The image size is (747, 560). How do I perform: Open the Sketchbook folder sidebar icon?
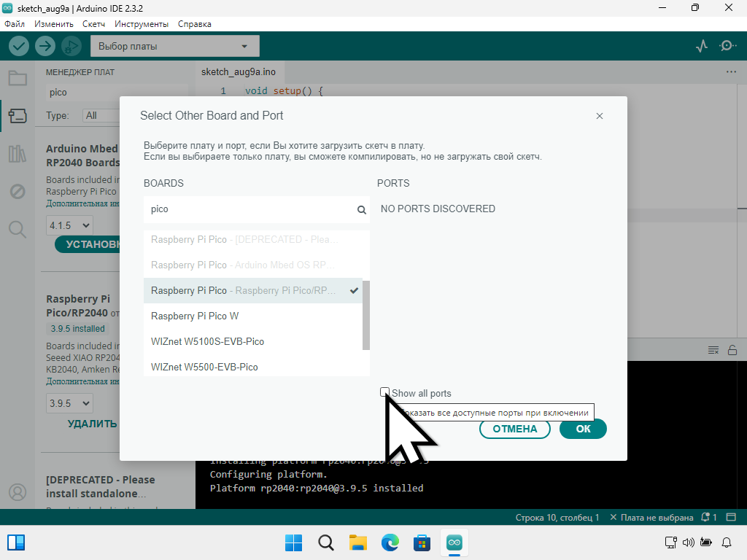point(18,78)
